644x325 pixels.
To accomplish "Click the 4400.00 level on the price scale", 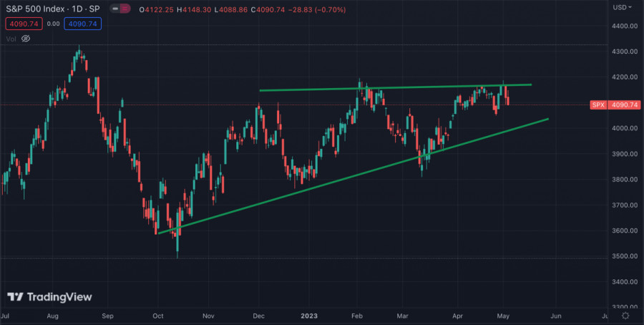I will 624,26.
